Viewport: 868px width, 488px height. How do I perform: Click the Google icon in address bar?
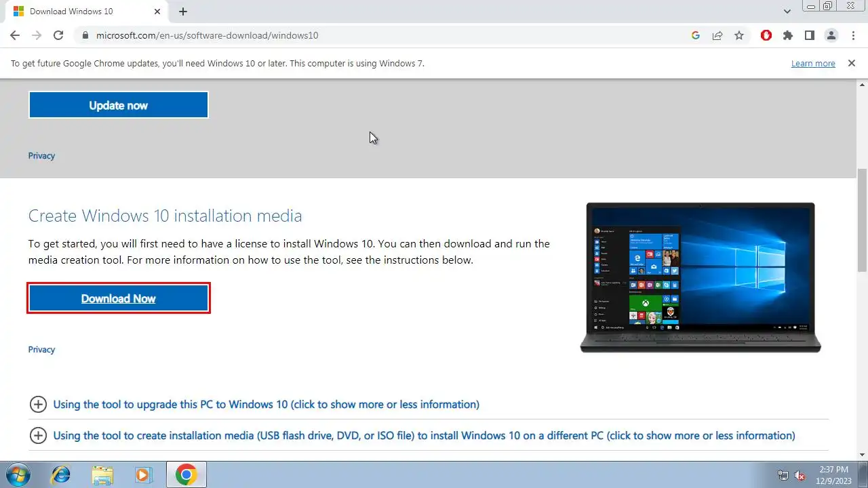coord(696,35)
